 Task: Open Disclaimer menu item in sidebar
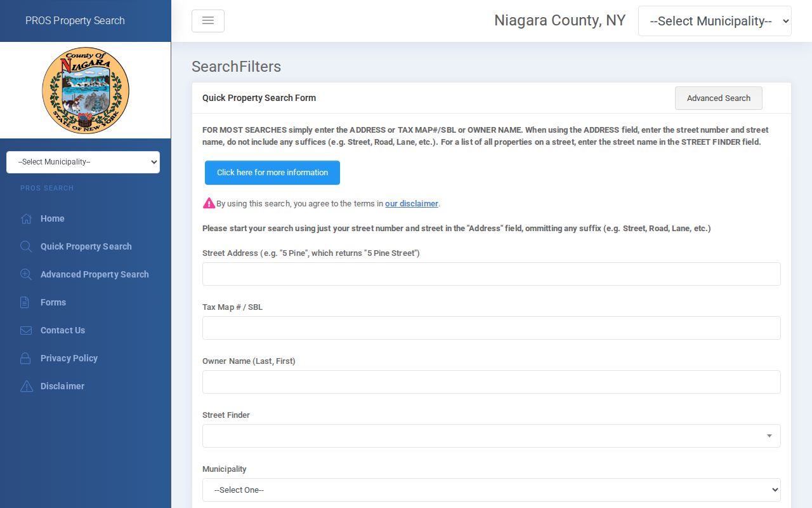pos(62,386)
